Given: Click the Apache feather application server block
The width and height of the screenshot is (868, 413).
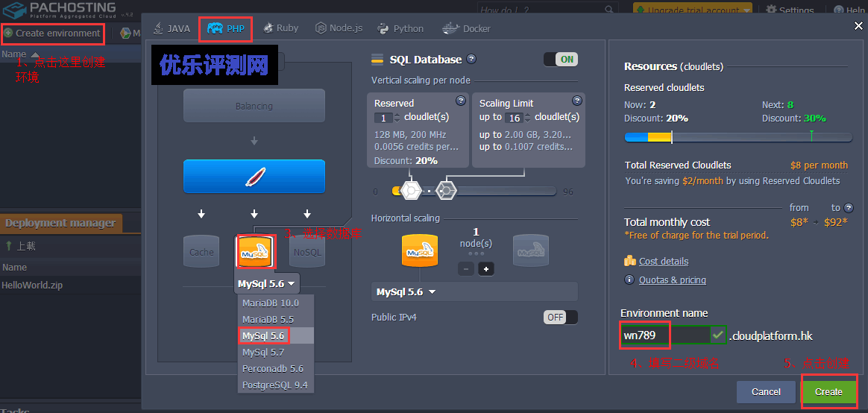Looking at the screenshot, I should click(254, 177).
